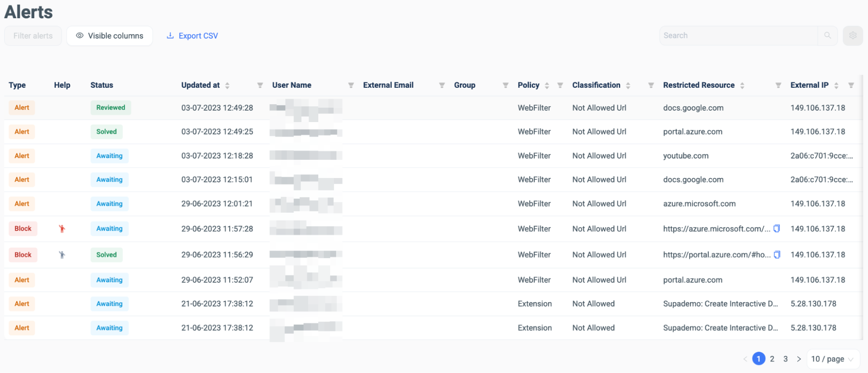Open the 10 / page dropdown

[x=832, y=359]
